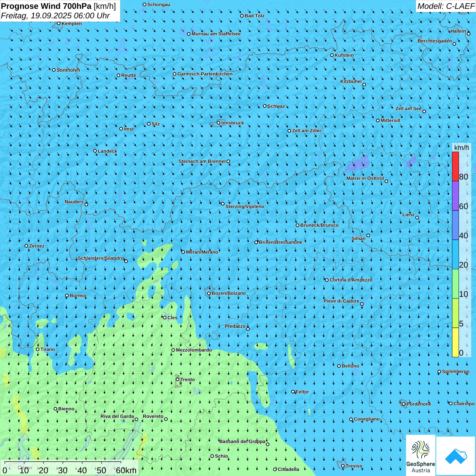Click the 'Modell: C-LAEF' label

pyautogui.click(x=446, y=6)
